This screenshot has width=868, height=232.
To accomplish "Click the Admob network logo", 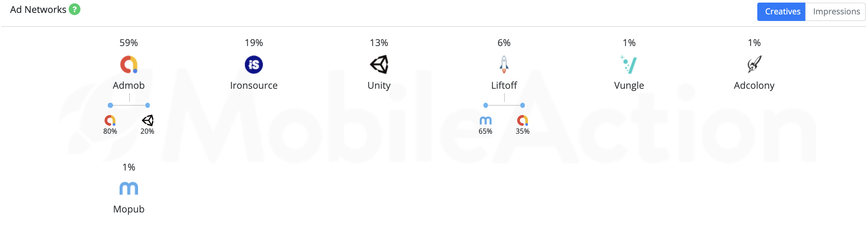I will [x=129, y=64].
